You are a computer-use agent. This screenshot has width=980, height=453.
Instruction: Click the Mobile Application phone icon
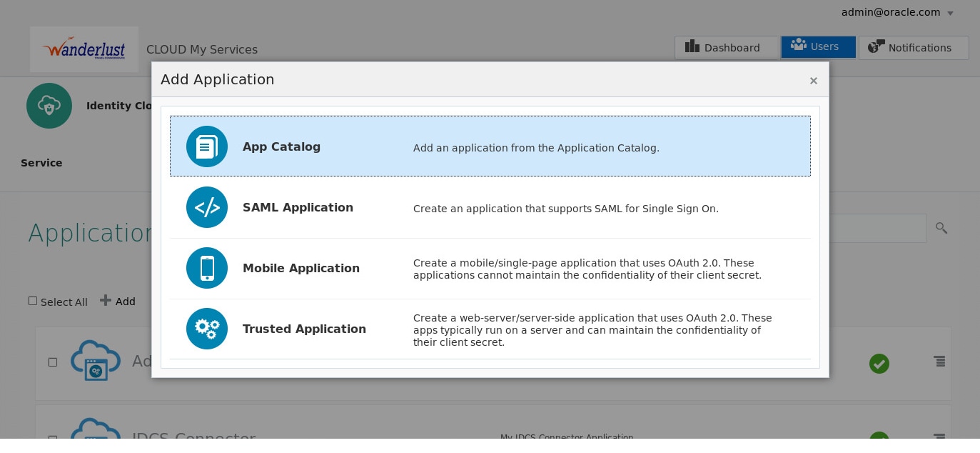206,268
